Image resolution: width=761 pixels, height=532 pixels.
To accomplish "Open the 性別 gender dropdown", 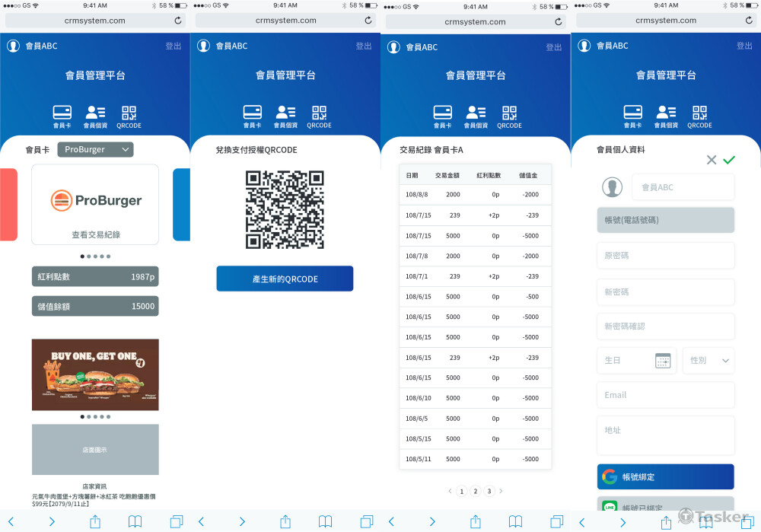I will click(708, 360).
